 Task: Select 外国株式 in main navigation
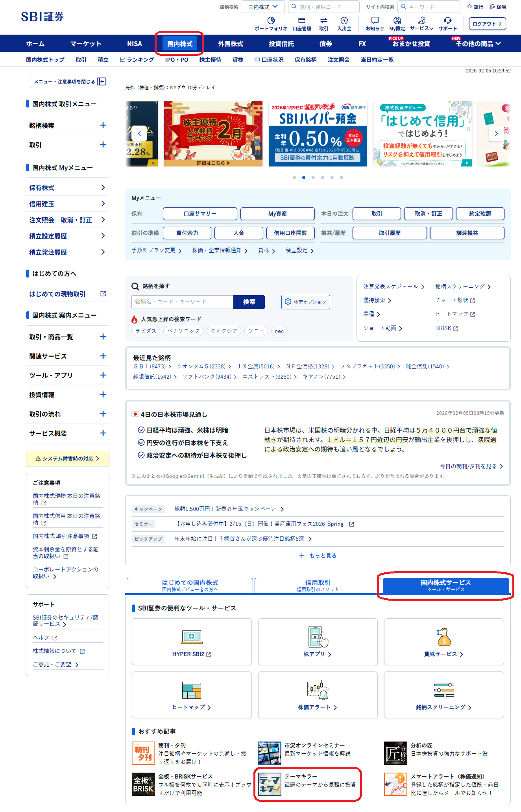click(x=231, y=44)
